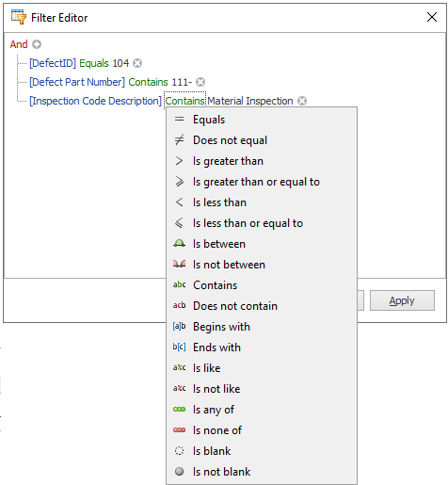This screenshot has width=448, height=485.
Task: Click the b[c] Ends with icon
Action: pyautogui.click(x=179, y=347)
